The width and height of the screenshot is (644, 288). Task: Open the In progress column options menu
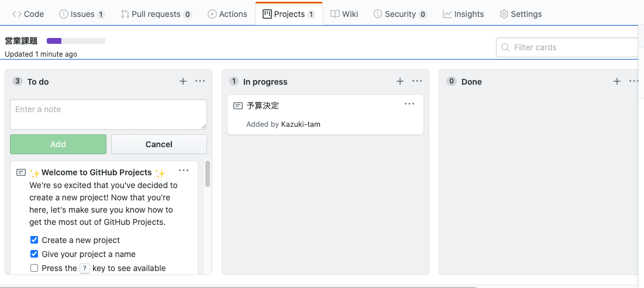click(x=417, y=81)
